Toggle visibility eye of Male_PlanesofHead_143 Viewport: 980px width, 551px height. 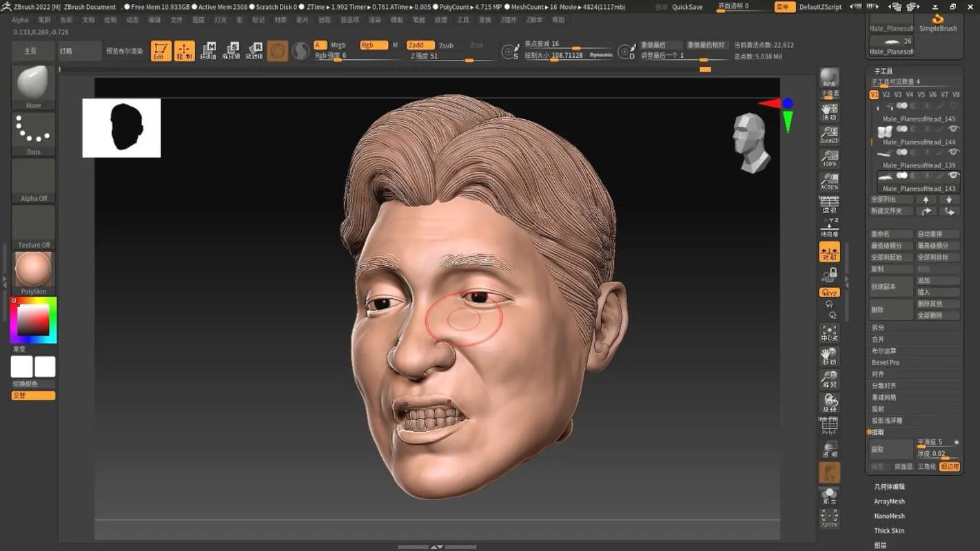[x=954, y=176]
